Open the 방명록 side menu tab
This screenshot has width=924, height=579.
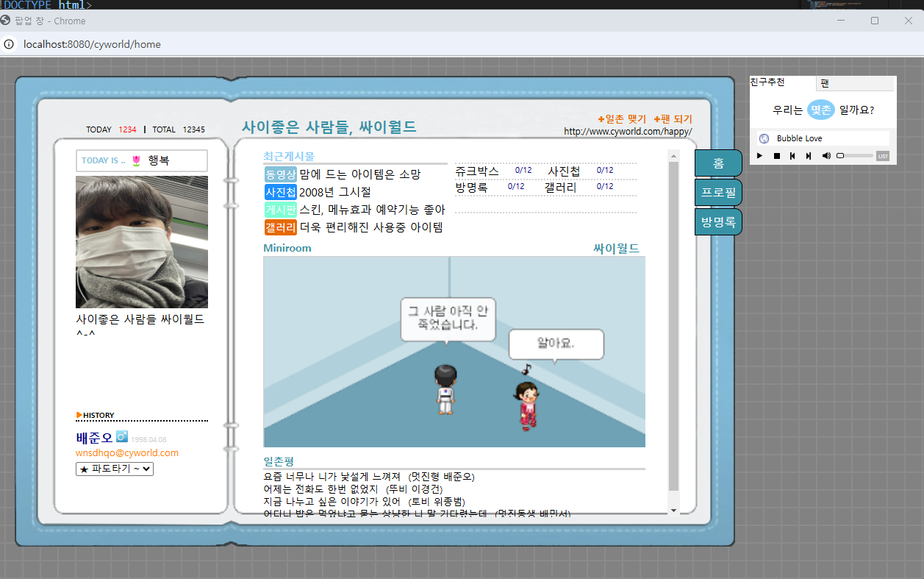pos(718,221)
